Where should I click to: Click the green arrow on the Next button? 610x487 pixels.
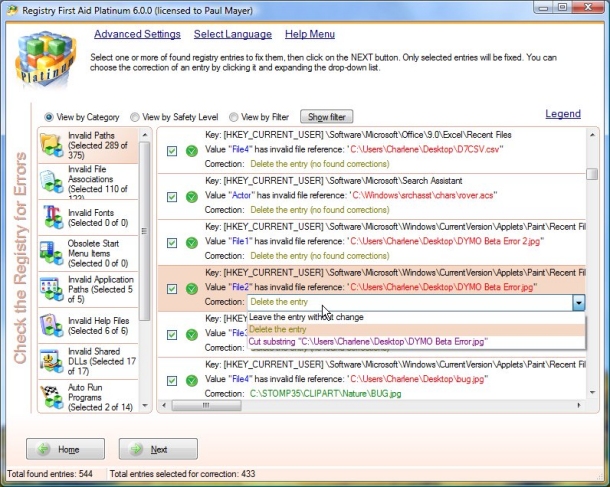(x=136, y=449)
